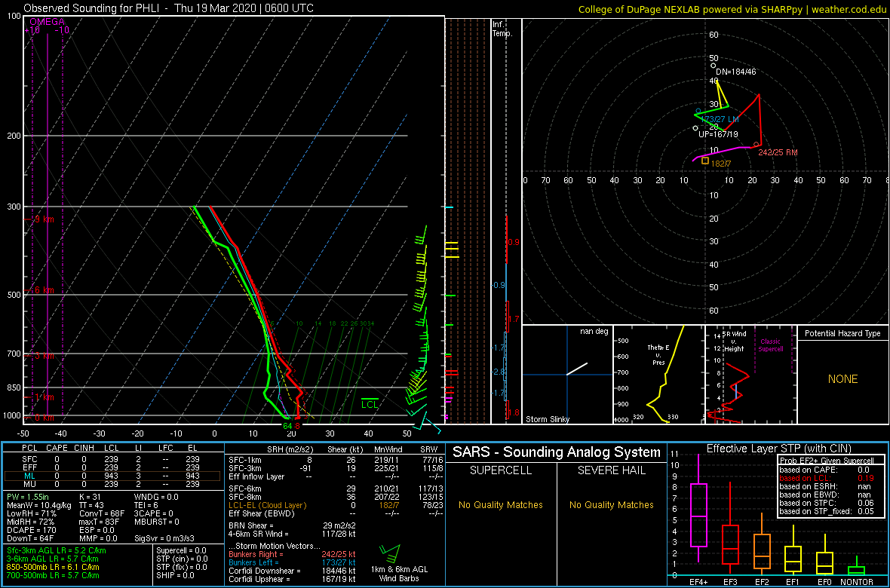Click the white Storm Slinky line
890x588 pixels.
577,369
